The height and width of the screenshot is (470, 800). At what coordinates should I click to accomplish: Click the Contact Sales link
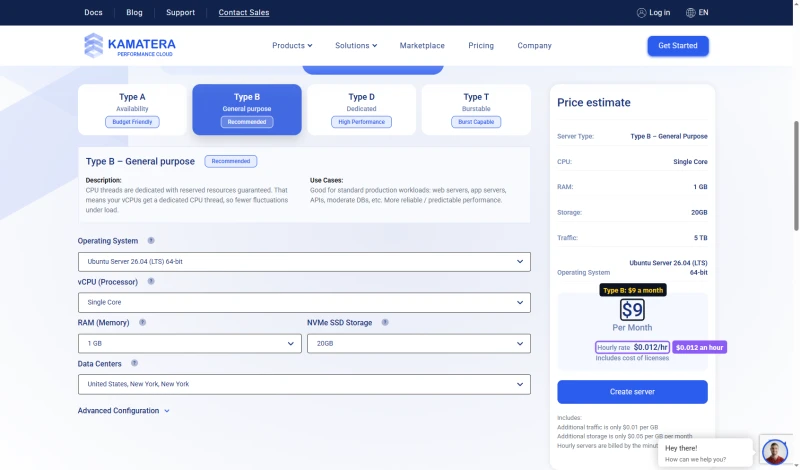point(244,12)
